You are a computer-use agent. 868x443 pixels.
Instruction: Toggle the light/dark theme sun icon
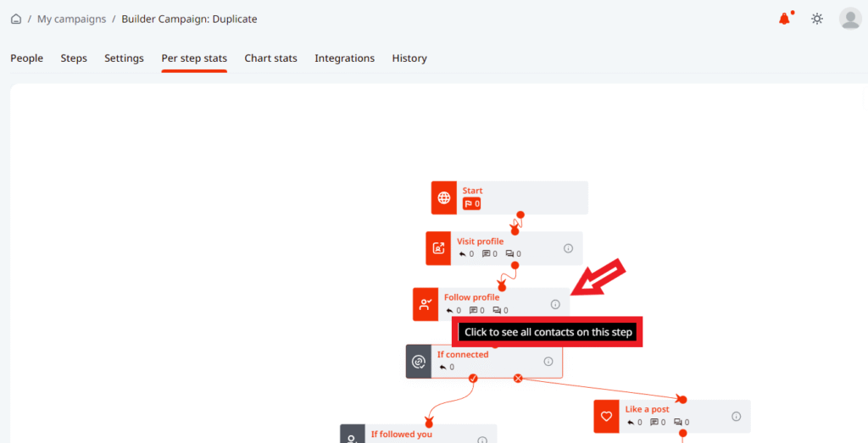click(x=816, y=19)
